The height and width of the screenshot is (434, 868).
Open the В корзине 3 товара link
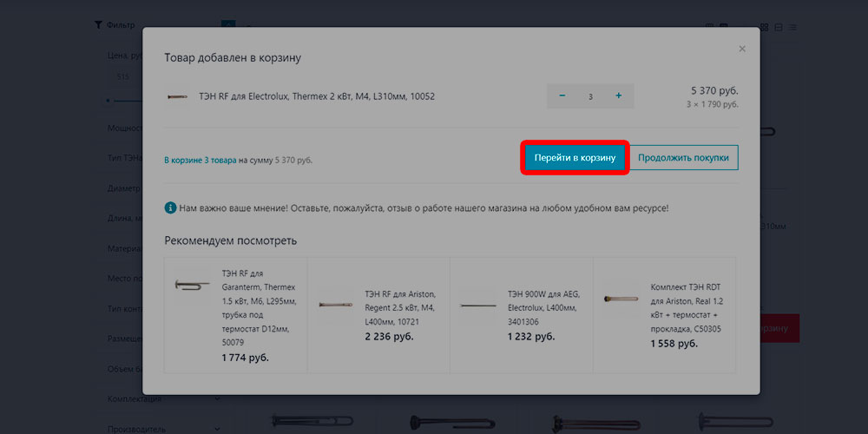201,161
